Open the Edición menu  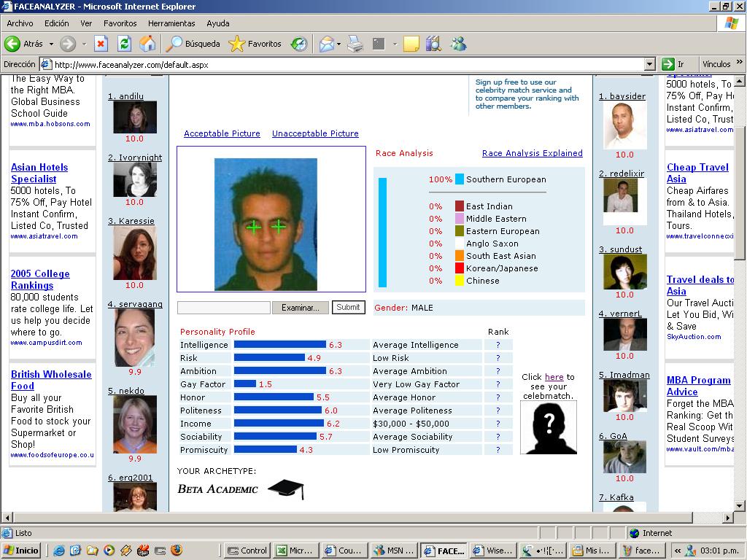pos(57,23)
